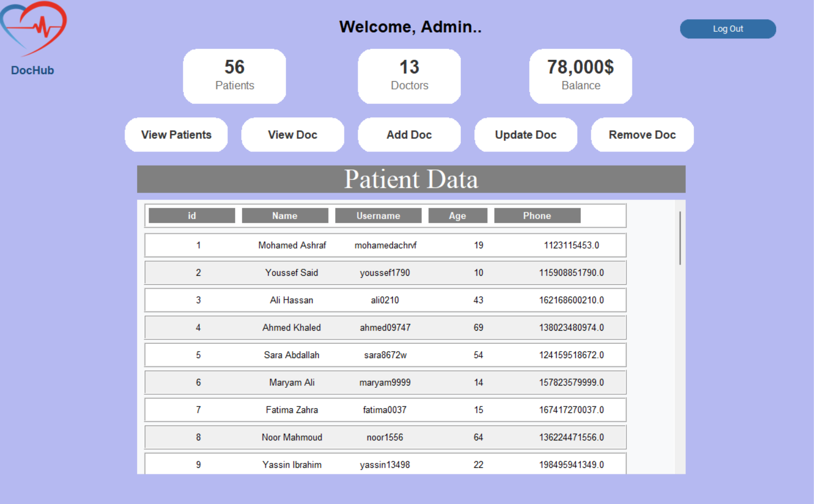Click username sara8672w
Image resolution: width=814 pixels, height=504 pixels.
pos(385,355)
